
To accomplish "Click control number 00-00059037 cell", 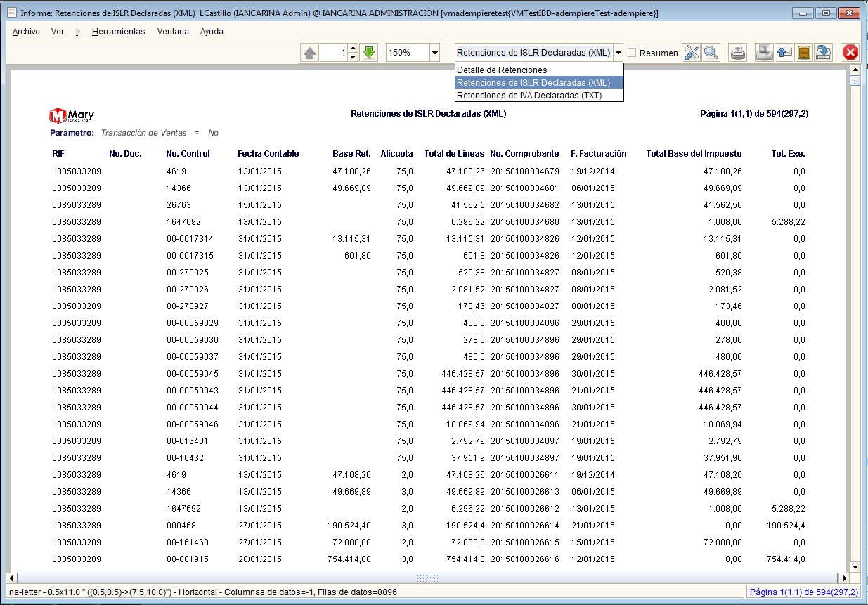I will pyautogui.click(x=192, y=356).
